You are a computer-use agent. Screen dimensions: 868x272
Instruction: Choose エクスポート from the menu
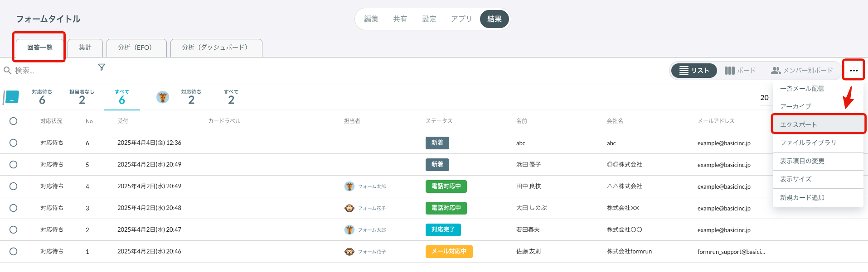(x=799, y=124)
